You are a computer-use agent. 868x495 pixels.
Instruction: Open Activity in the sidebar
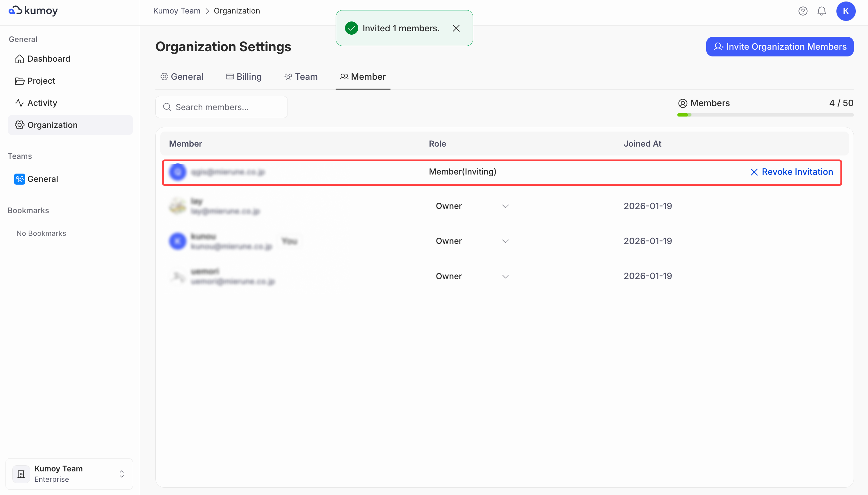(42, 103)
